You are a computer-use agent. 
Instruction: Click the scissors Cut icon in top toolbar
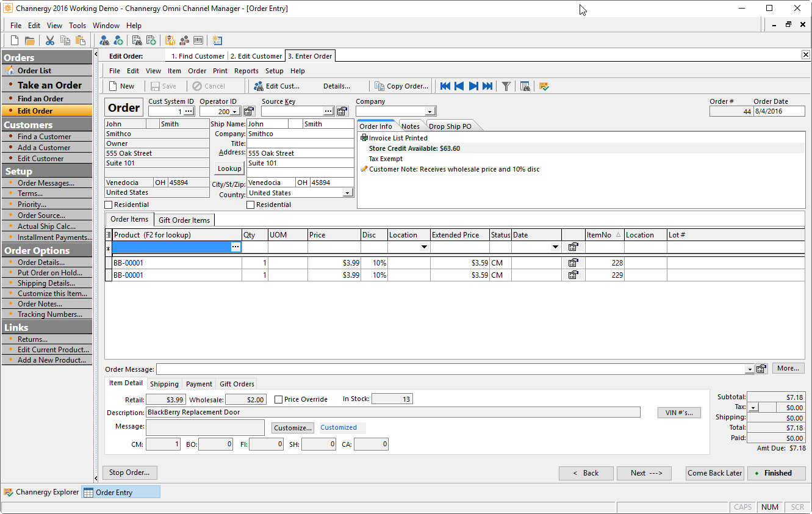[x=50, y=41]
